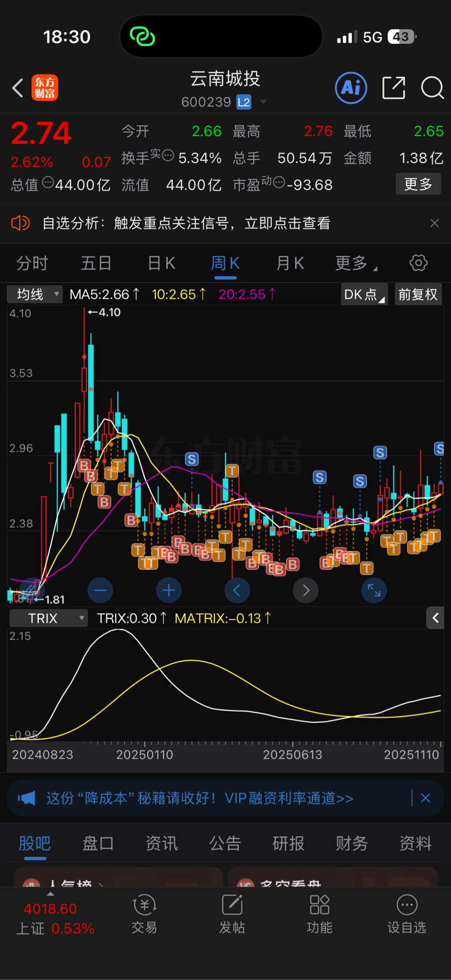The width and height of the screenshot is (451, 980).
Task: Tap the 上证 4018.60 index ticker
Action: 55,918
